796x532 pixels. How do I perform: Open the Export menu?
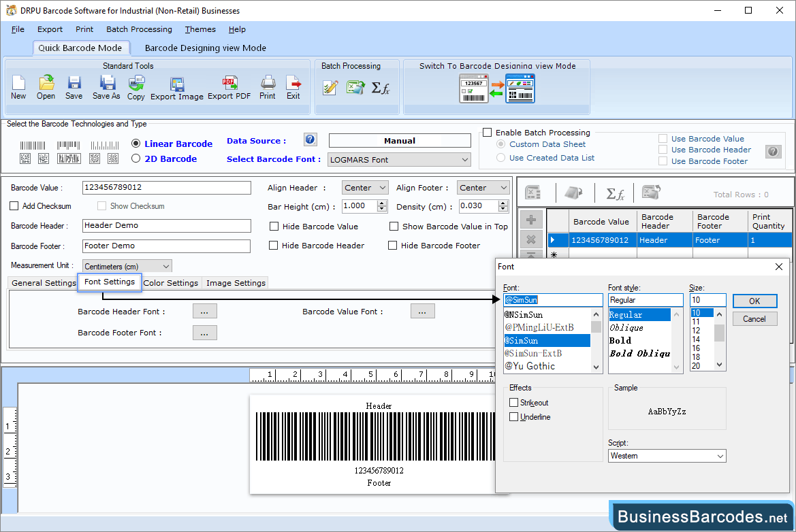[x=50, y=29]
